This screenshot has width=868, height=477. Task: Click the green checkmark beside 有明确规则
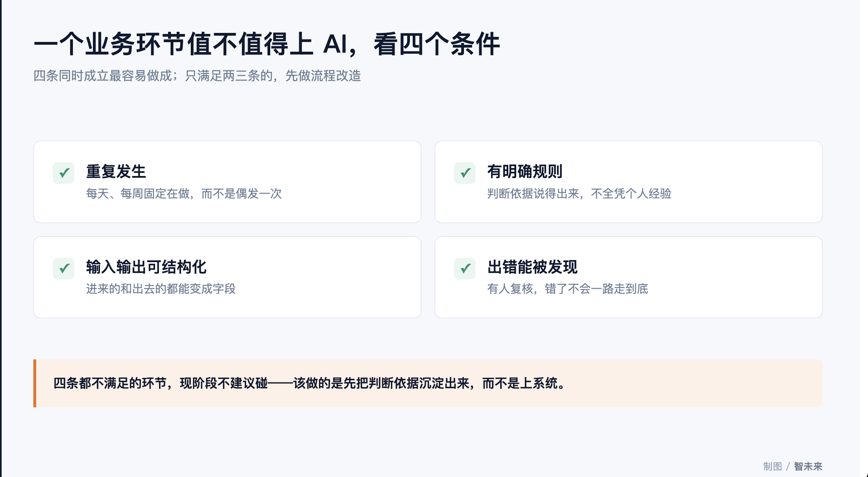tap(465, 173)
